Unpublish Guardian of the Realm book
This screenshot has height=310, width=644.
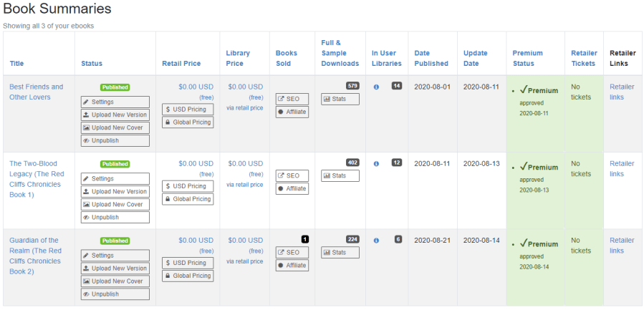115,294
